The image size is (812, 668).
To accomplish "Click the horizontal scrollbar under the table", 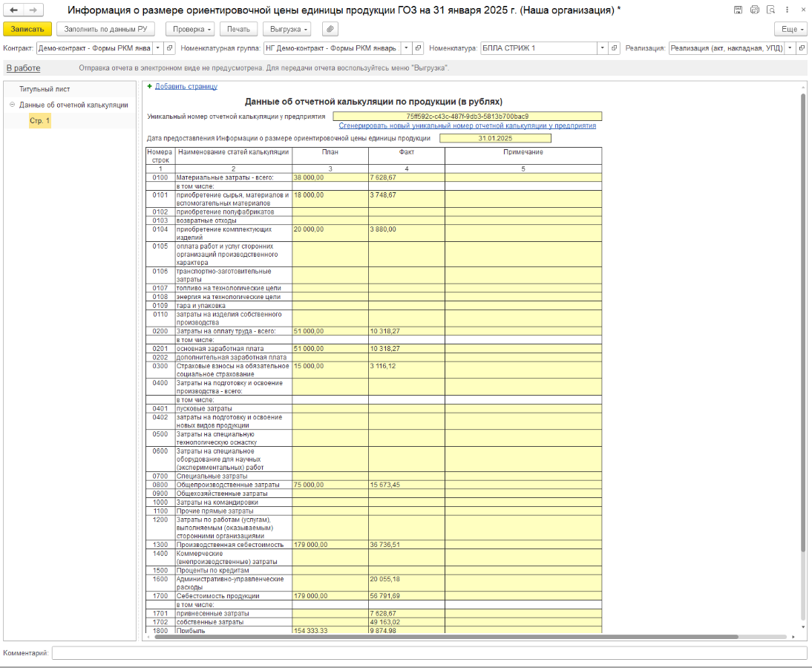I will [445, 637].
